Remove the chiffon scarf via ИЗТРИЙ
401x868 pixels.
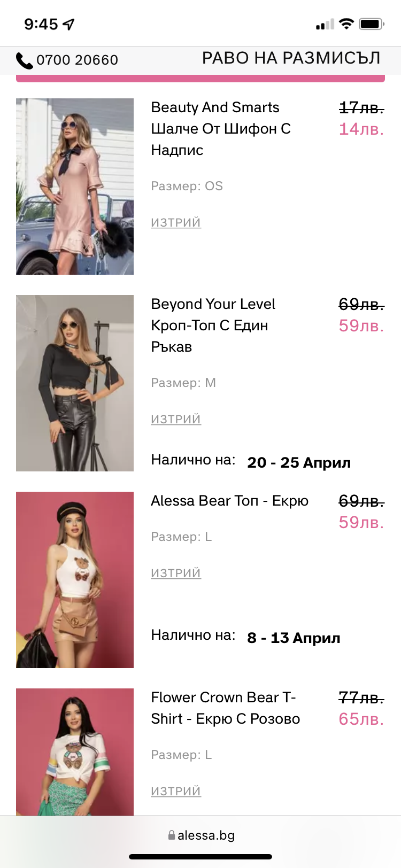(x=176, y=222)
